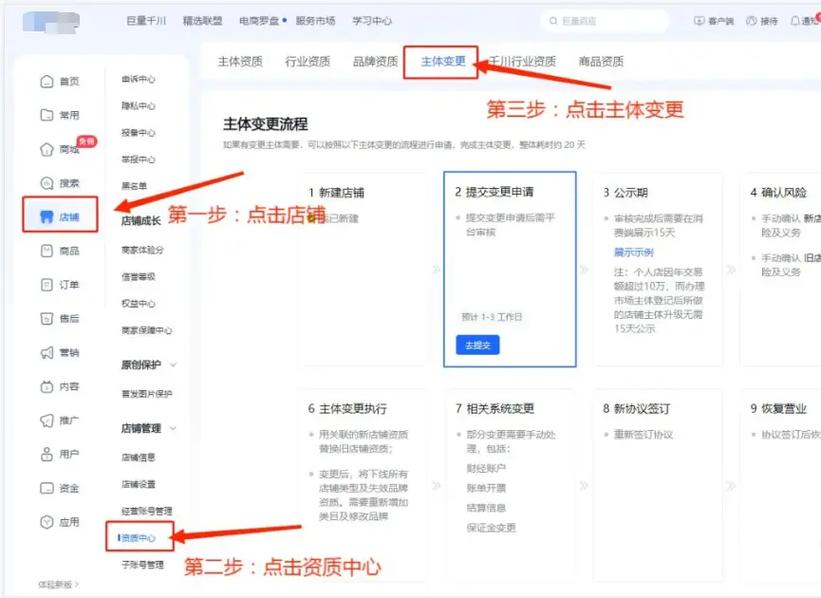Switch to the 品牌资质 tab
The image size is (821, 598).
(375, 62)
